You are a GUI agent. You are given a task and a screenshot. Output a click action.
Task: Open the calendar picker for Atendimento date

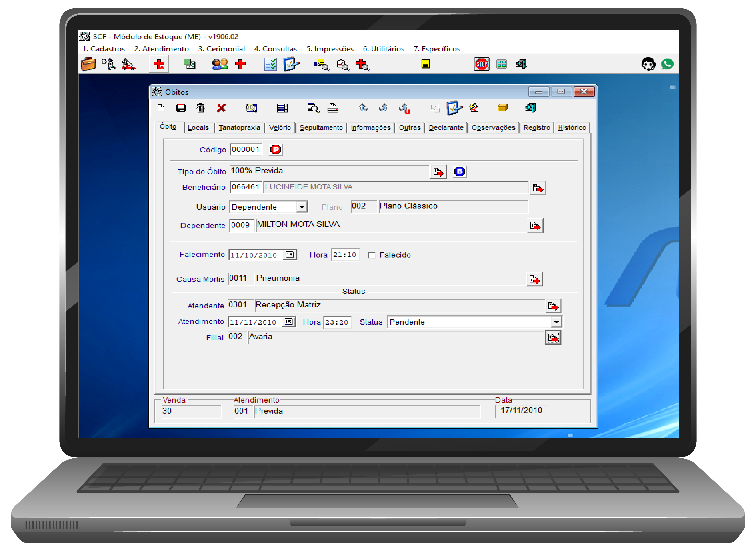(289, 322)
